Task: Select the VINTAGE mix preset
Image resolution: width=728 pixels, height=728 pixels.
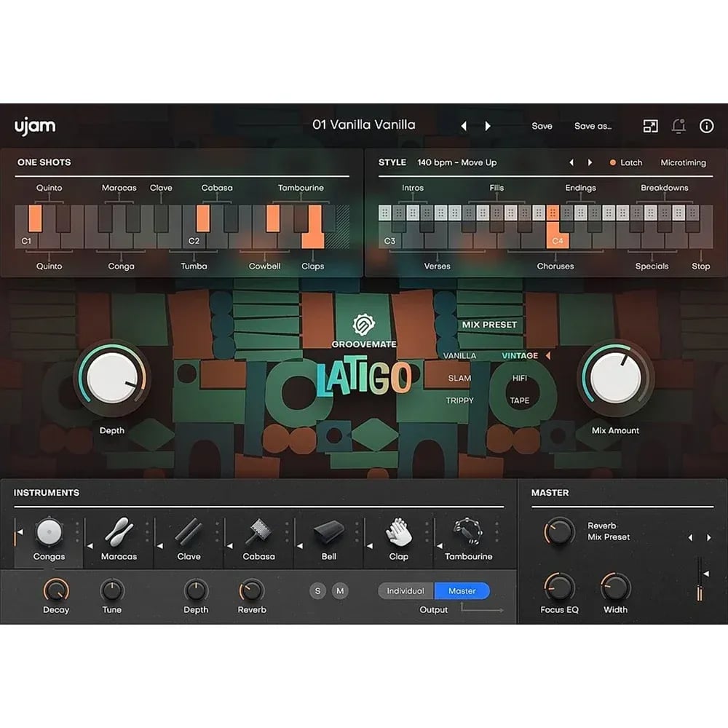Action: point(520,356)
